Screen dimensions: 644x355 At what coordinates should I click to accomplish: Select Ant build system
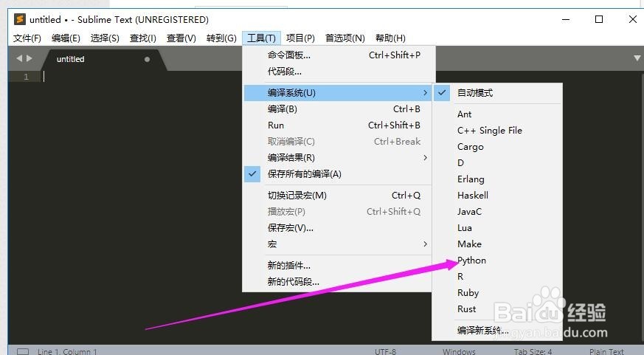click(497, 114)
